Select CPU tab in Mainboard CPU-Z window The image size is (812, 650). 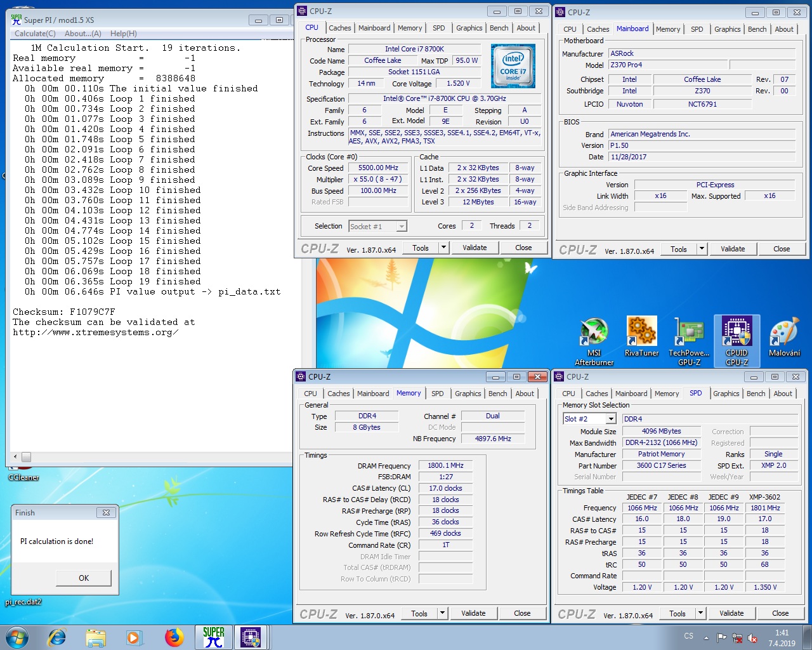(x=570, y=29)
